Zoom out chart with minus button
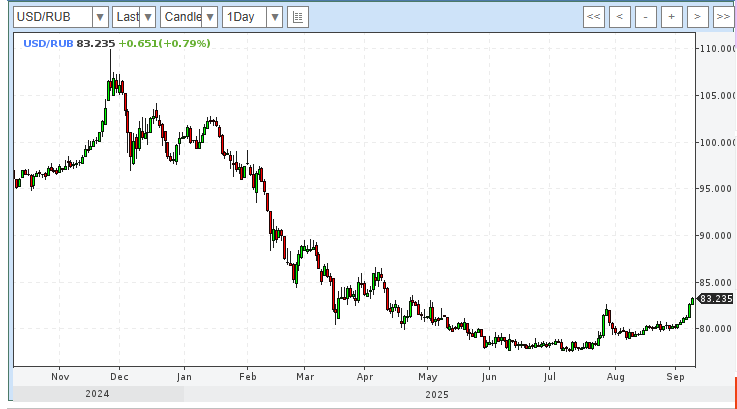The image size is (737, 409). (x=646, y=17)
